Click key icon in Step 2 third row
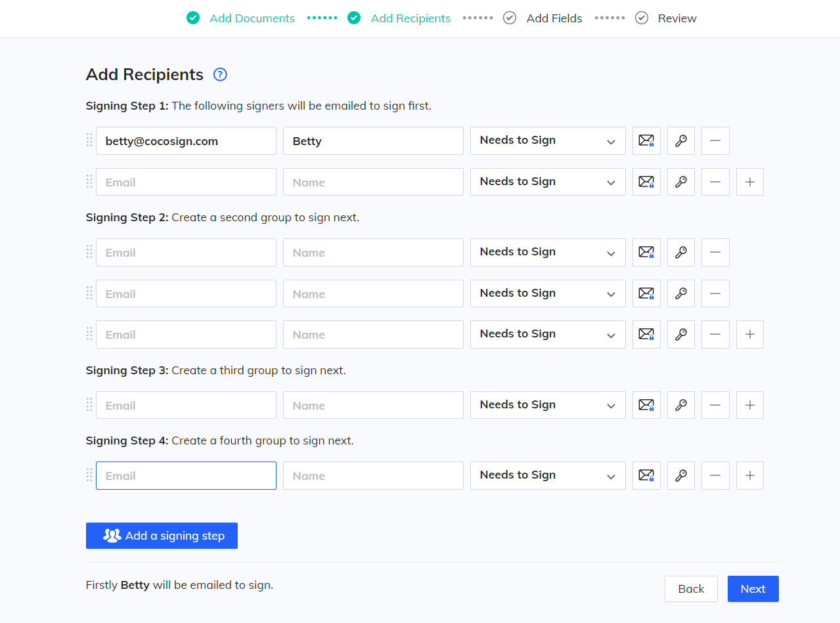 point(681,334)
